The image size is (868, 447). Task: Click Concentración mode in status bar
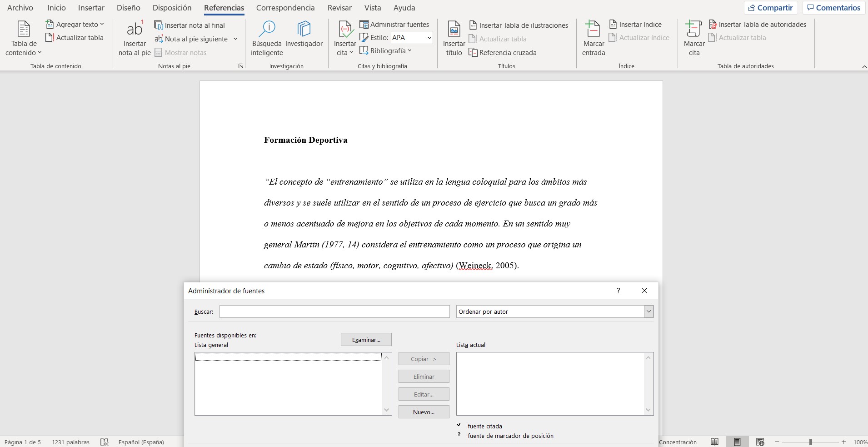click(x=678, y=442)
